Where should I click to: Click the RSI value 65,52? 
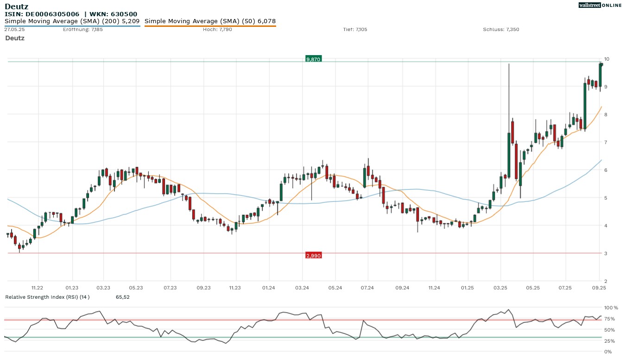click(x=123, y=297)
